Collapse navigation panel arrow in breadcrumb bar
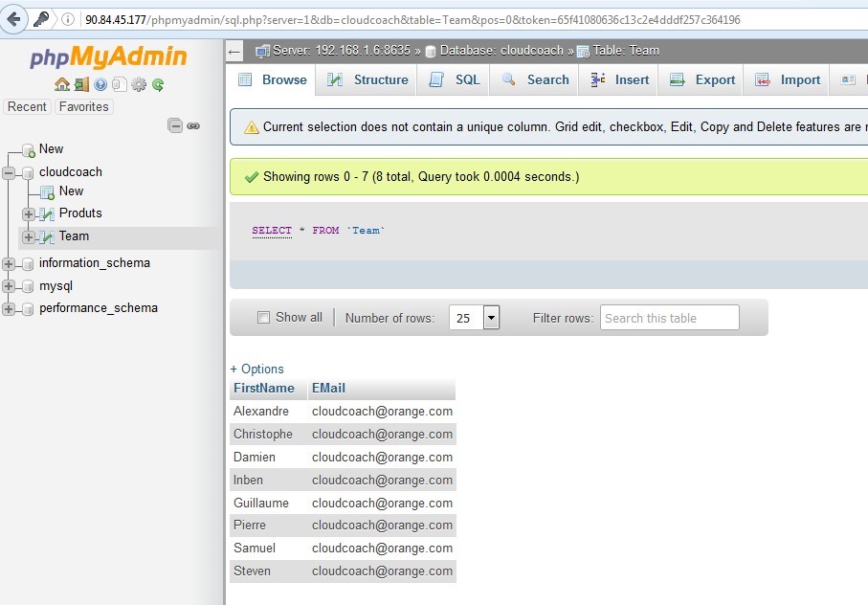868x605 pixels. click(x=234, y=52)
